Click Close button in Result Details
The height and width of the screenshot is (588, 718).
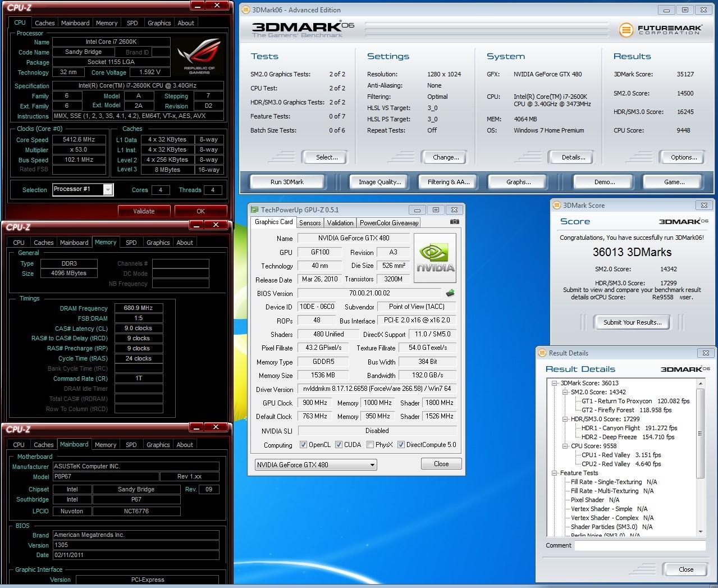pos(686,569)
